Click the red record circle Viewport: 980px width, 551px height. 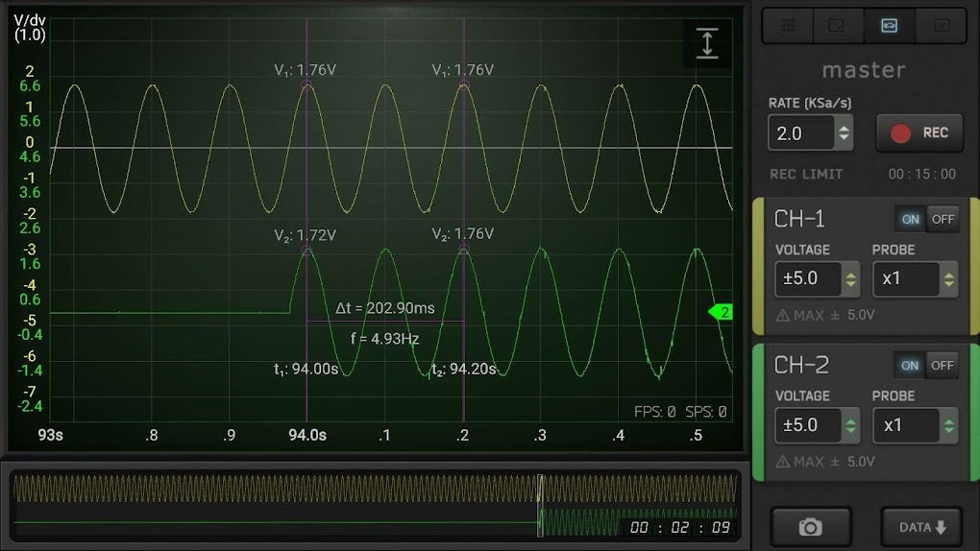pos(900,133)
